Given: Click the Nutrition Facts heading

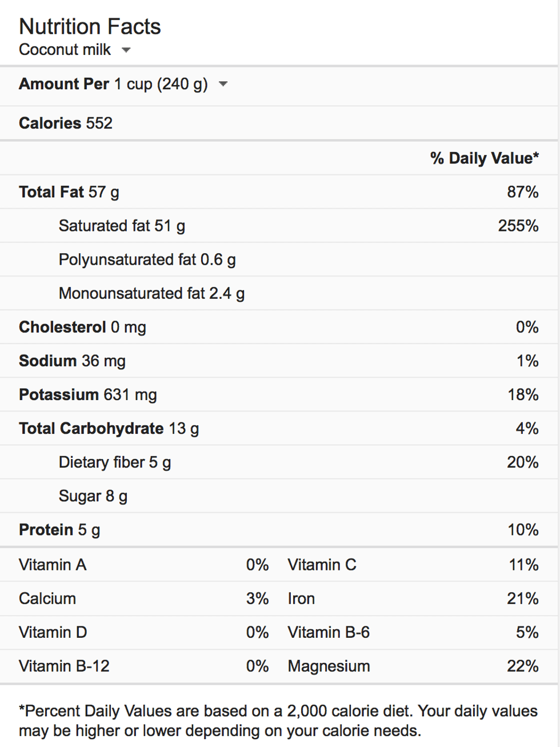Looking at the screenshot, I should (x=90, y=27).
